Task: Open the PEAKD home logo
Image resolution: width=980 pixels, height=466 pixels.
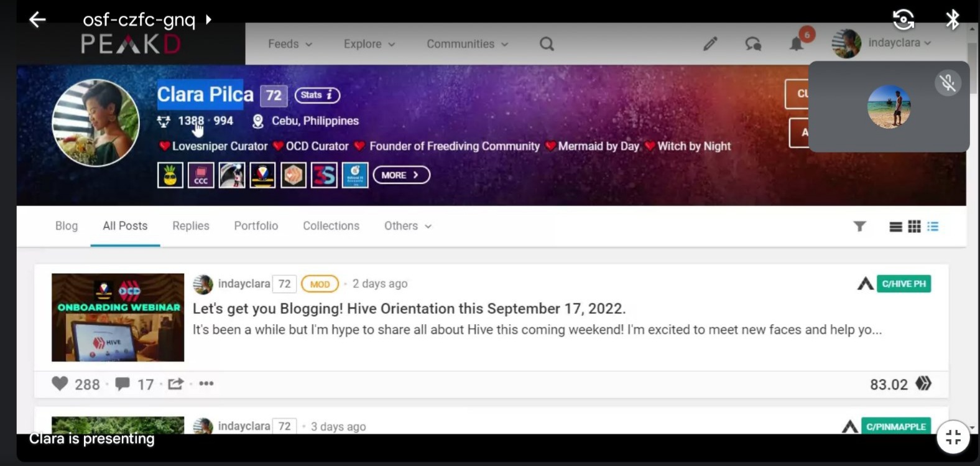Action: click(131, 44)
